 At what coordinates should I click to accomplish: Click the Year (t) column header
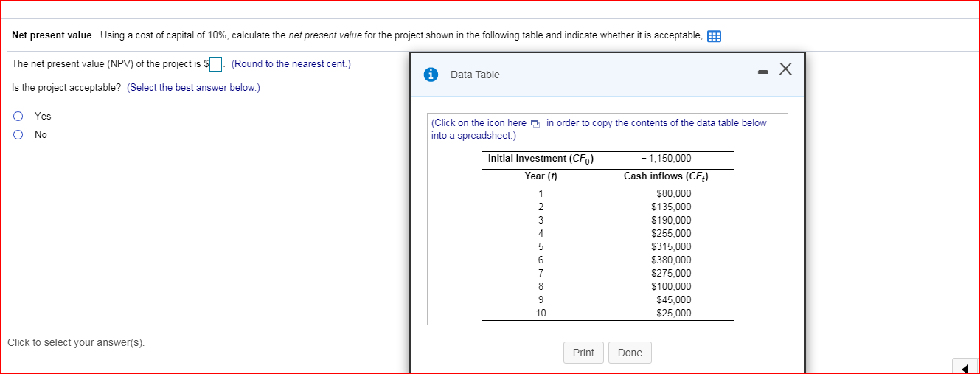541,176
